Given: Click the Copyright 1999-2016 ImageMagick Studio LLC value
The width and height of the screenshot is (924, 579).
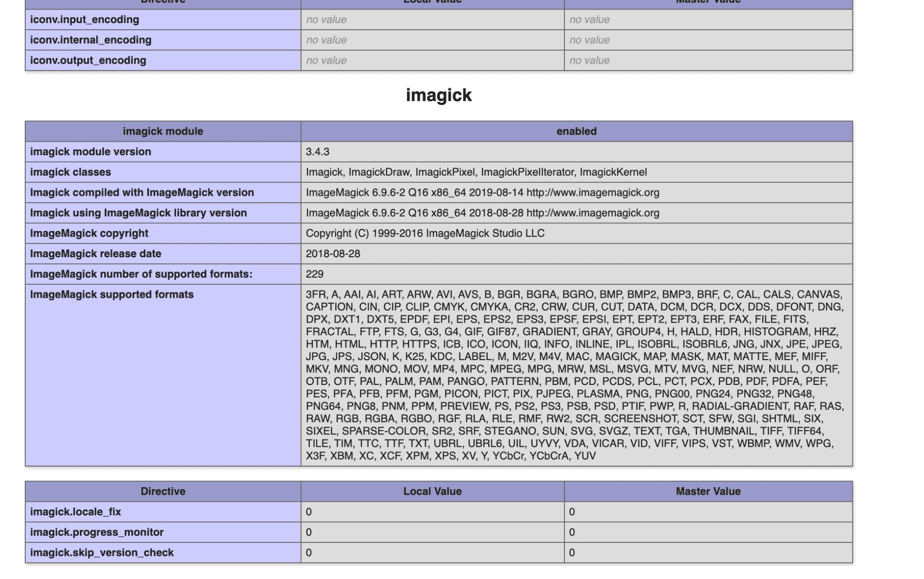Looking at the screenshot, I should (x=425, y=233).
